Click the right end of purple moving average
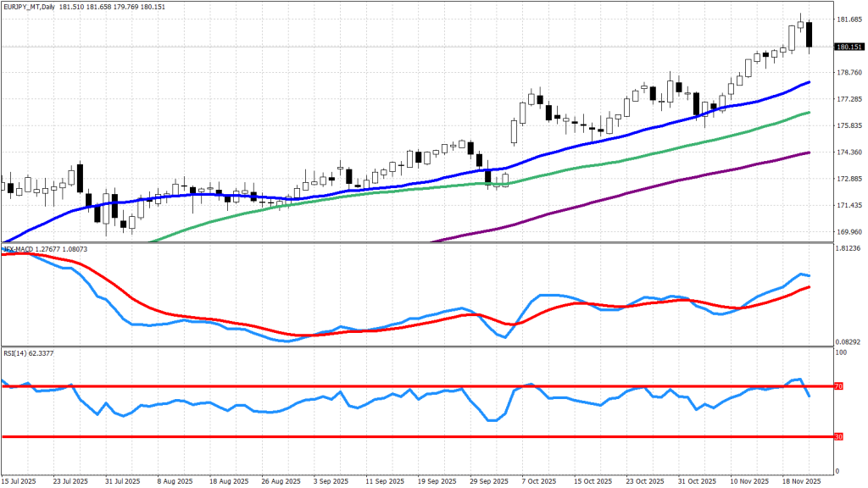This screenshot has height=488, width=868. 810,152
